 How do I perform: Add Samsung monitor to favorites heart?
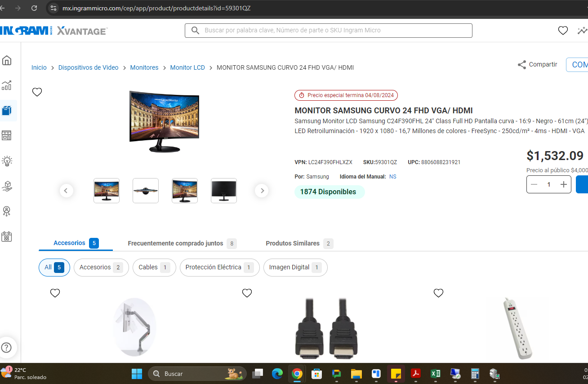(37, 92)
